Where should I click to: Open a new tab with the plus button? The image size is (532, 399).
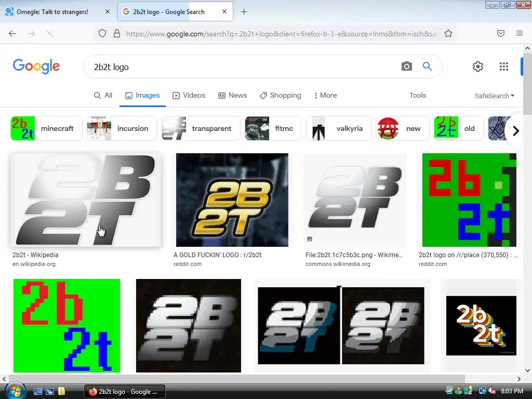244,12
